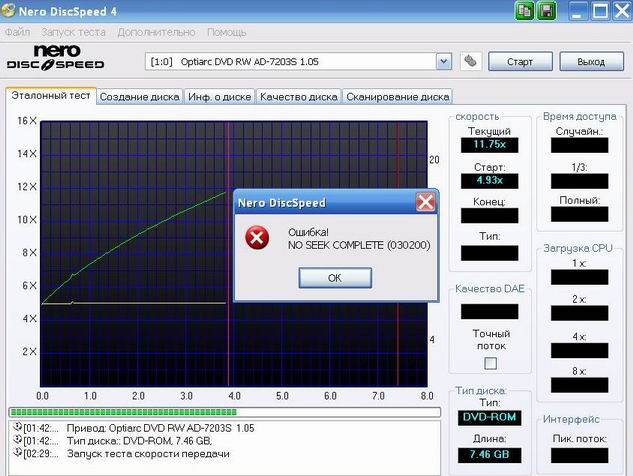
Task: Switch to the Инф. о диске tab
Action: pyautogui.click(x=220, y=97)
